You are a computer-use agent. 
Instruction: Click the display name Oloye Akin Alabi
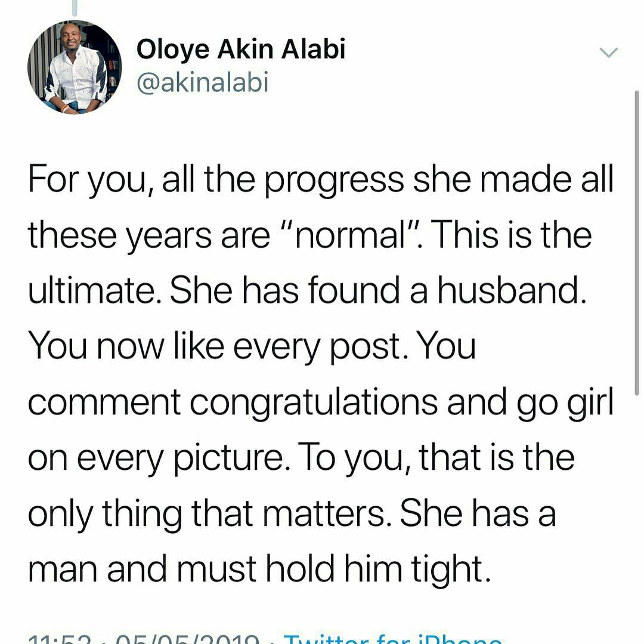click(x=241, y=49)
